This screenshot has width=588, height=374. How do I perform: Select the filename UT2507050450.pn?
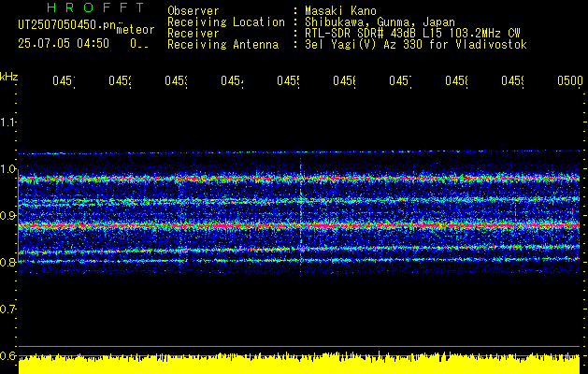[67, 25]
